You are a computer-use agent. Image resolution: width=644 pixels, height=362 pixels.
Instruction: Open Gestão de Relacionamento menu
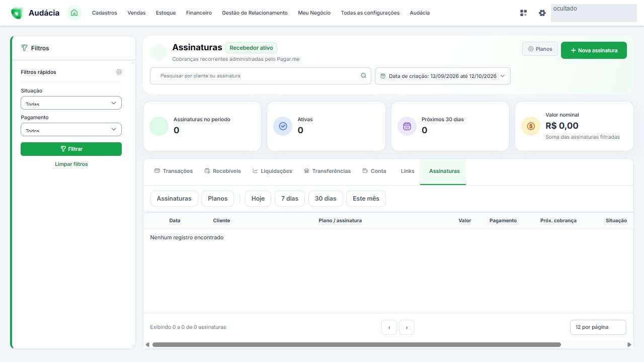click(255, 13)
